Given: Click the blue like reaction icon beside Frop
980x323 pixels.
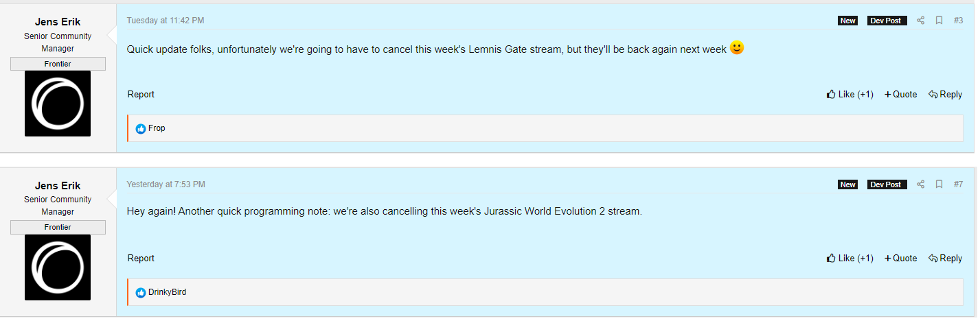Looking at the screenshot, I should (x=141, y=129).
